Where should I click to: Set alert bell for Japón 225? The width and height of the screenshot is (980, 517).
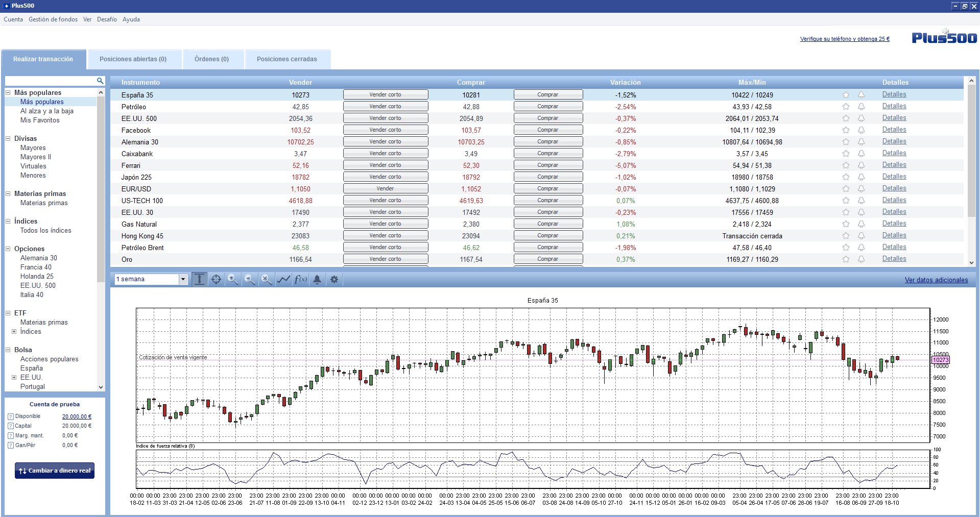(861, 177)
